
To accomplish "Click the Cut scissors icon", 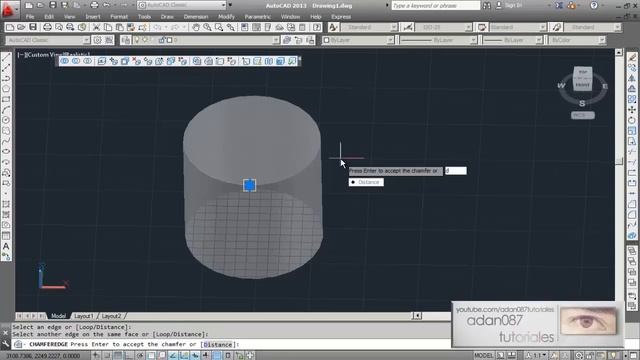I will pyautogui.click(x=96, y=27).
